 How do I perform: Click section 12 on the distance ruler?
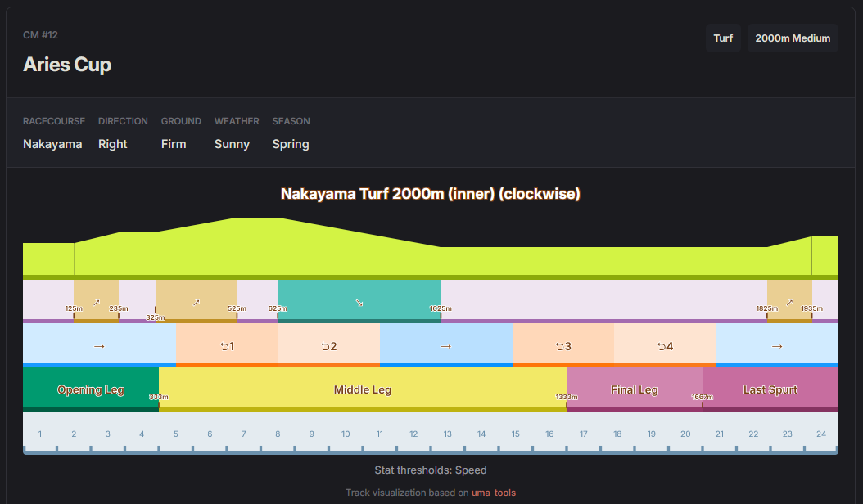(413, 434)
